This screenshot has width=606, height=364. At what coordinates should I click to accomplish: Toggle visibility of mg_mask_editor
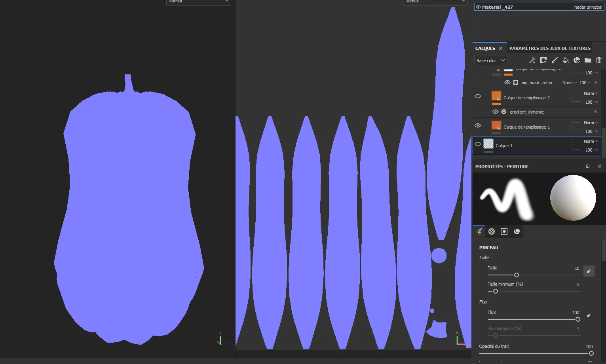(x=507, y=82)
